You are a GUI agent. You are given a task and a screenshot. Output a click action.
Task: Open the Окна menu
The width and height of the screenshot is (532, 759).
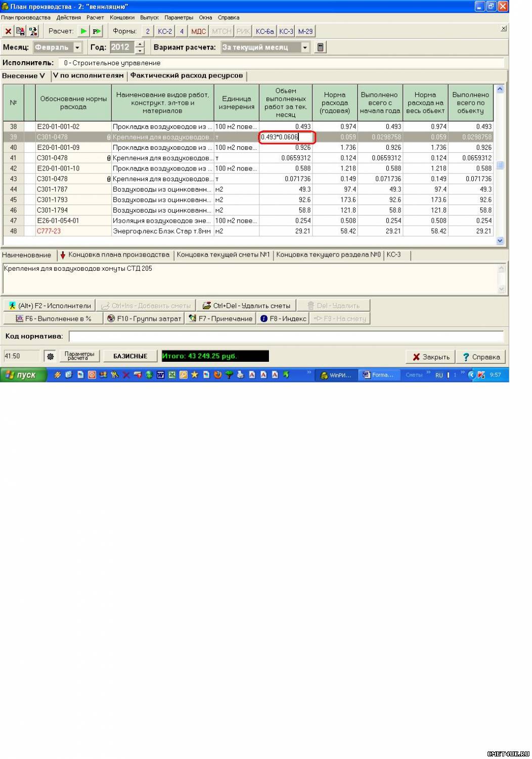point(205,17)
